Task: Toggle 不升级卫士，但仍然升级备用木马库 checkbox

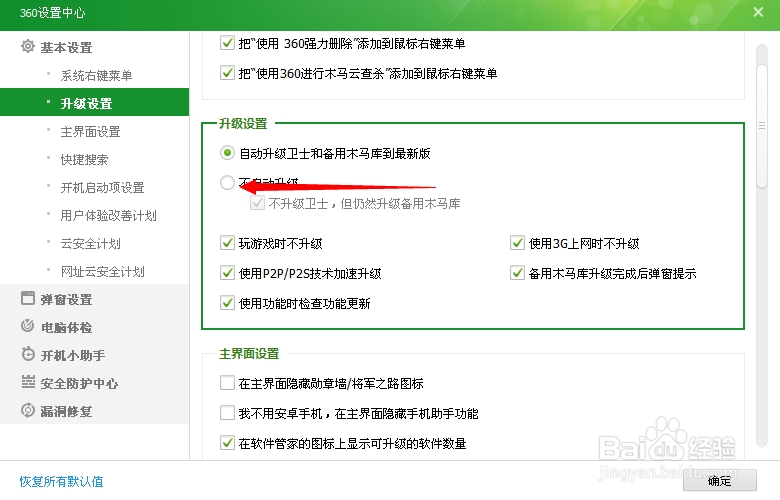Action: point(257,203)
